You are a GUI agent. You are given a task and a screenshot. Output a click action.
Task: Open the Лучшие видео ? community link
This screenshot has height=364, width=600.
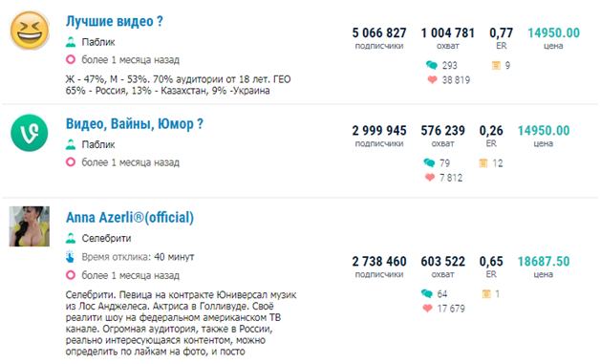pyautogui.click(x=115, y=21)
